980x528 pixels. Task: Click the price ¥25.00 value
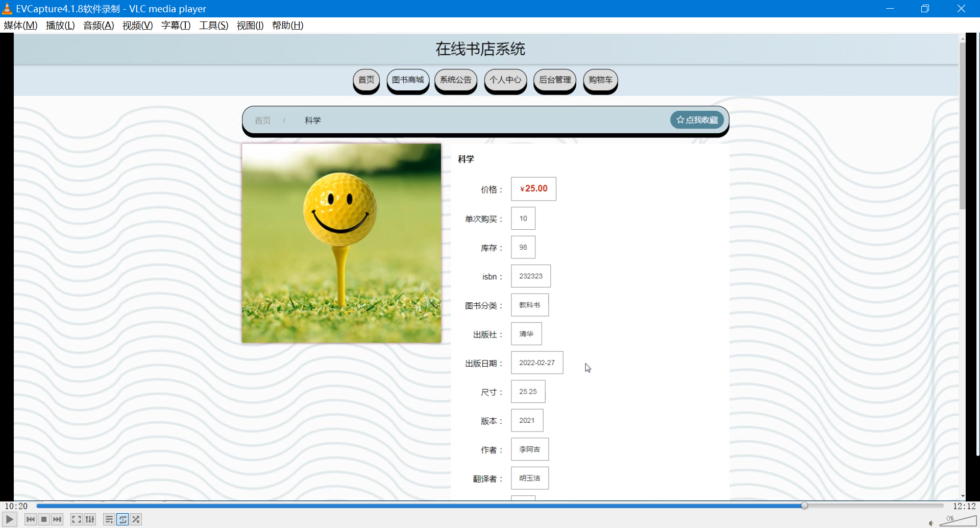pyautogui.click(x=533, y=189)
